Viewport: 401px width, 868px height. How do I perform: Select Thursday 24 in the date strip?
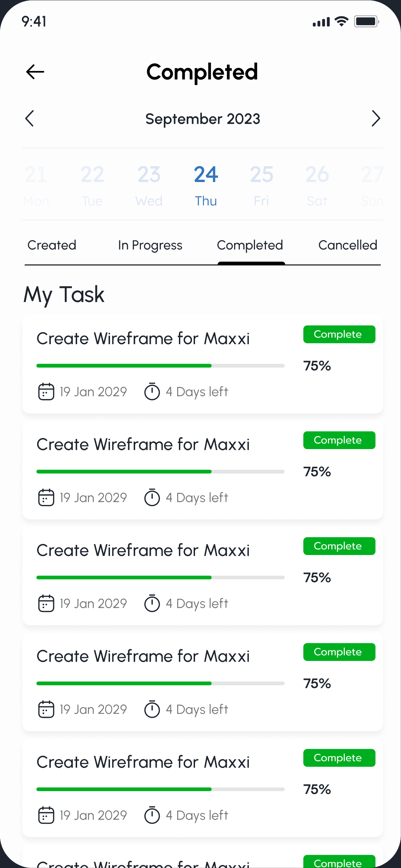pos(206,185)
